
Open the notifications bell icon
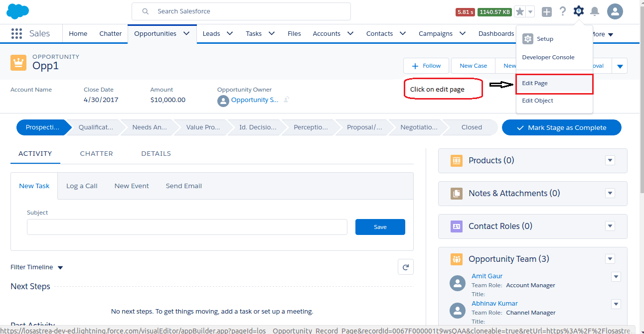click(594, 11)
